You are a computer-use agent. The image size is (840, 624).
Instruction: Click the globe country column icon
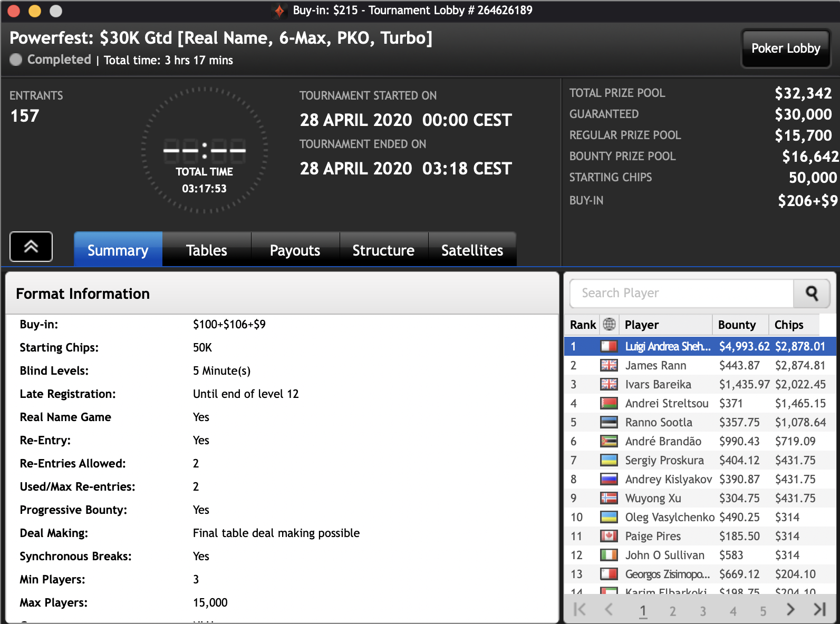point(609,325)
